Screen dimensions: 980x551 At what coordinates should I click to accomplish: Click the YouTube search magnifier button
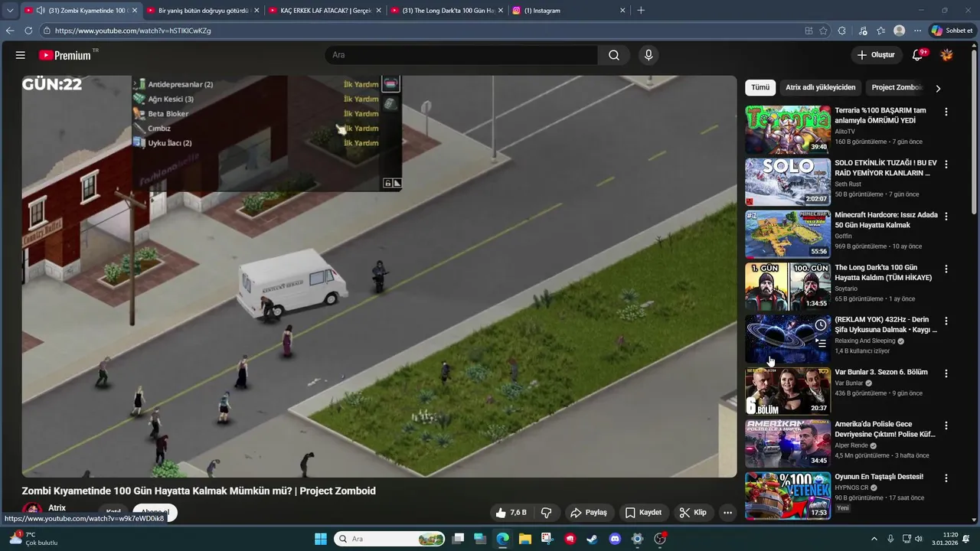point(614,55)
